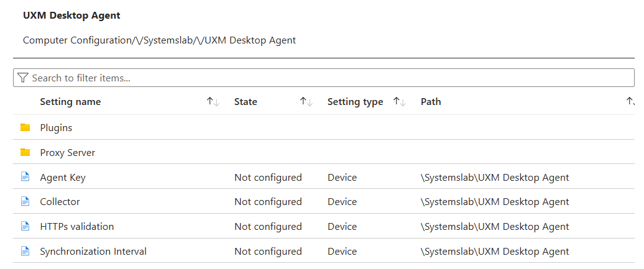Viewport: 644px width, 269px height.
Task: Click the Collector setting document icon
Action: (x=25, y=202)
